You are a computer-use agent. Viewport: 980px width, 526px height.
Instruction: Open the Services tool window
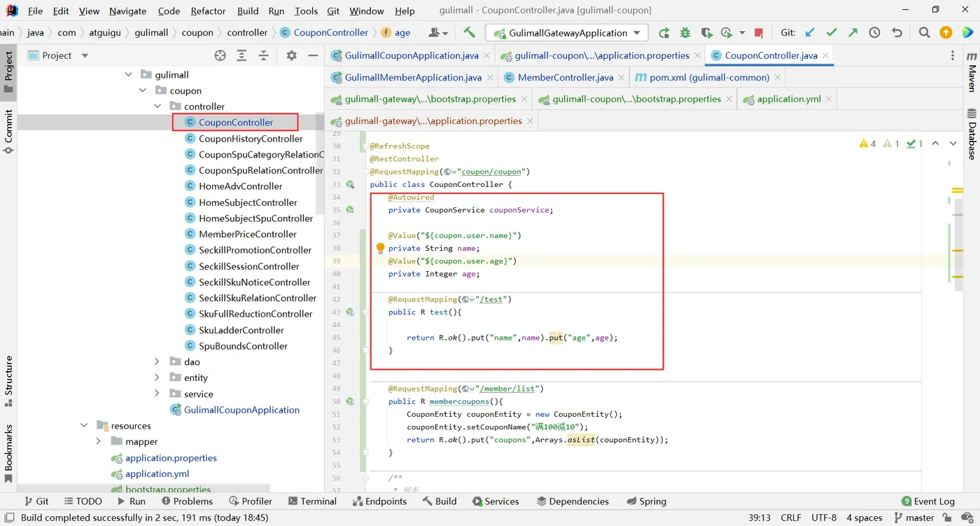(x=496, y=501)
